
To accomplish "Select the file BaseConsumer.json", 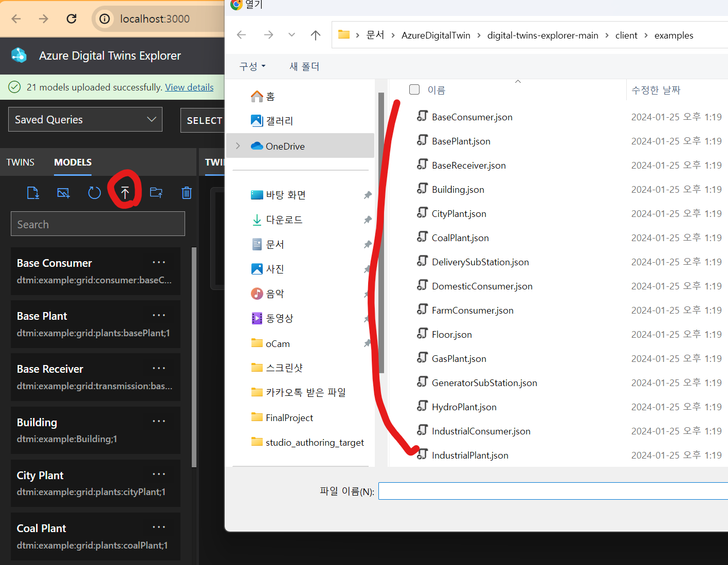I will [x=472, y=117].
